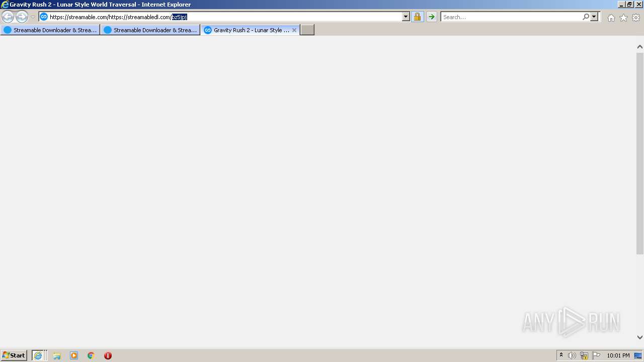This screenshot has height=362, width=644.
Task: Click the scrollbar up arrow
Action: click(x=640, y=47)
